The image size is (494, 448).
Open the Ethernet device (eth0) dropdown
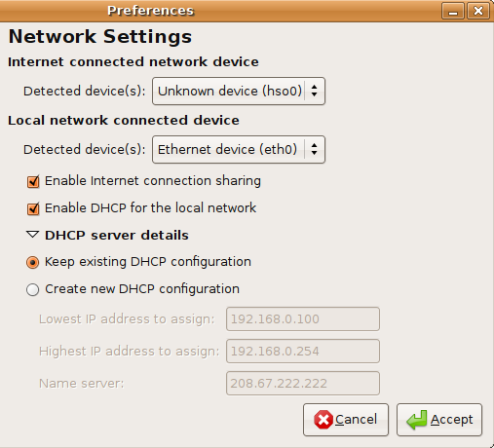click(239, 149)
